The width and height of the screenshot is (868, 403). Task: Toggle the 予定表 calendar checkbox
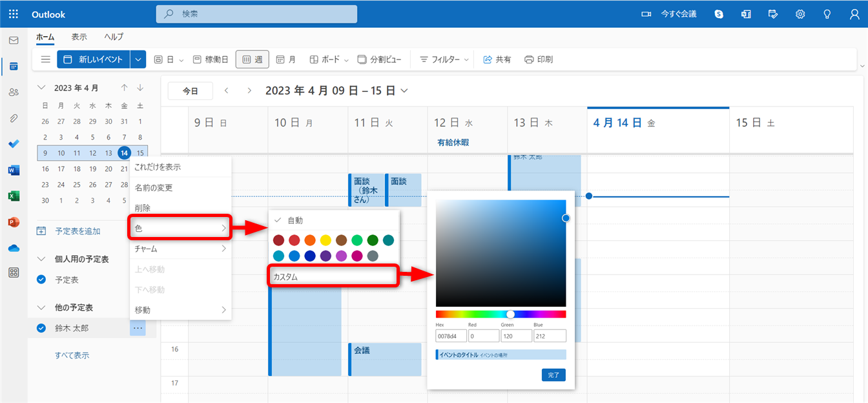click(41, 280)
